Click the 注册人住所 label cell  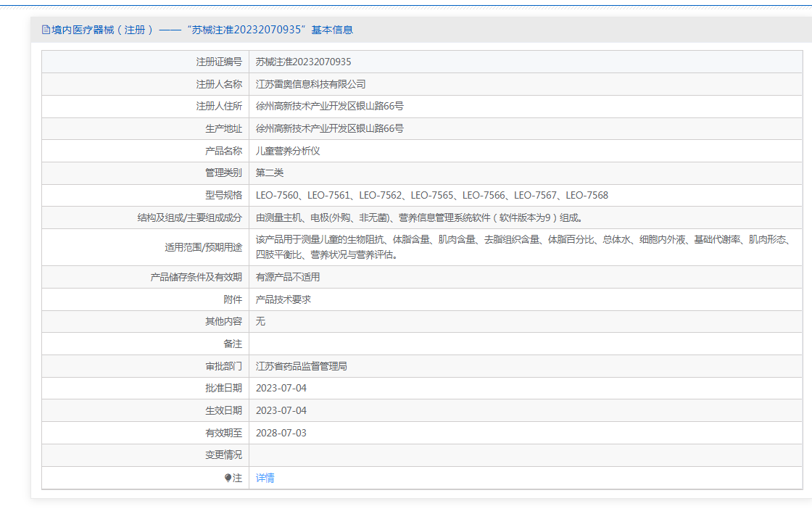point(146,106)
